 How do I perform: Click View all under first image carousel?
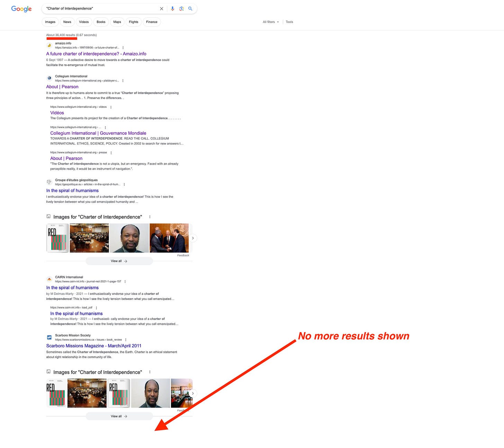click(x=119, y=261)
